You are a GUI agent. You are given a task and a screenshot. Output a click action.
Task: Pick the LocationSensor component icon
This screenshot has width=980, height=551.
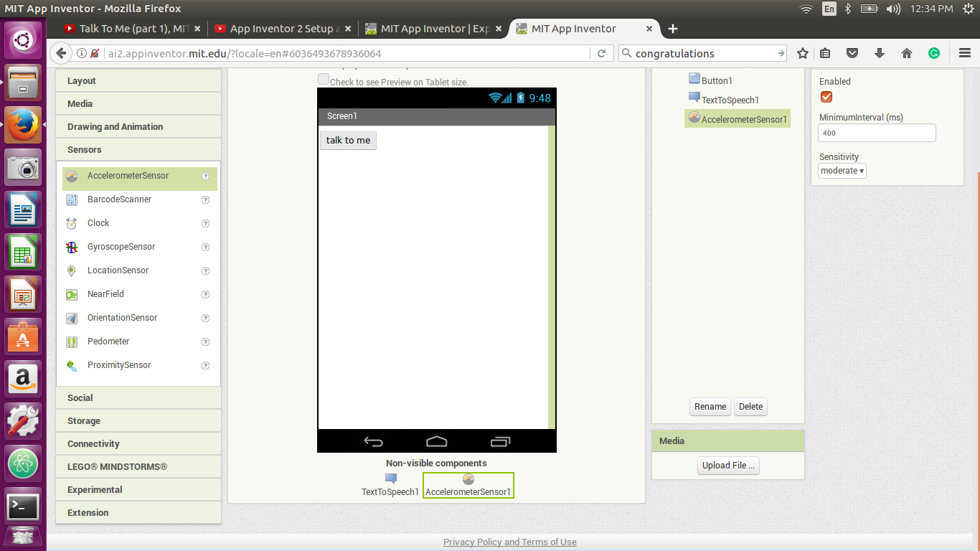71,270
